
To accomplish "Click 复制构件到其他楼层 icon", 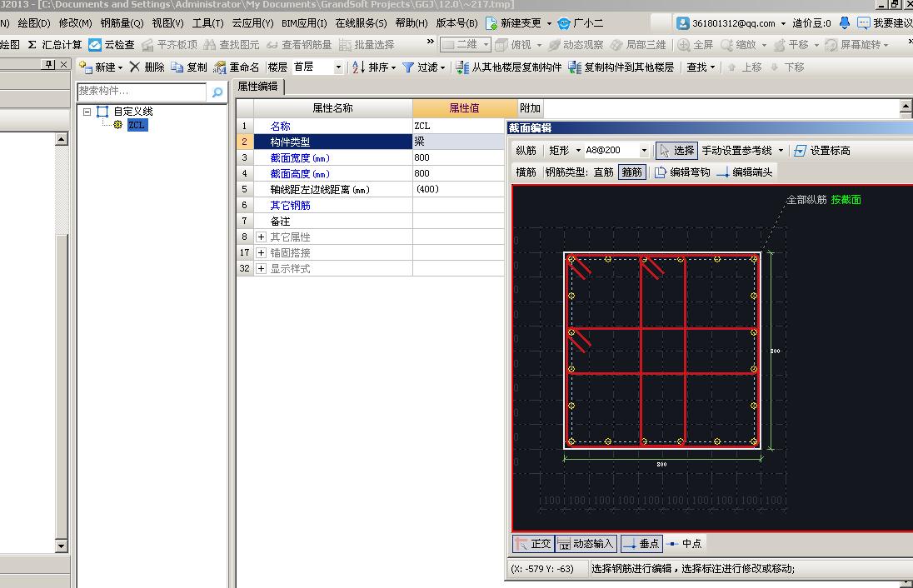I will coord(575,67).
